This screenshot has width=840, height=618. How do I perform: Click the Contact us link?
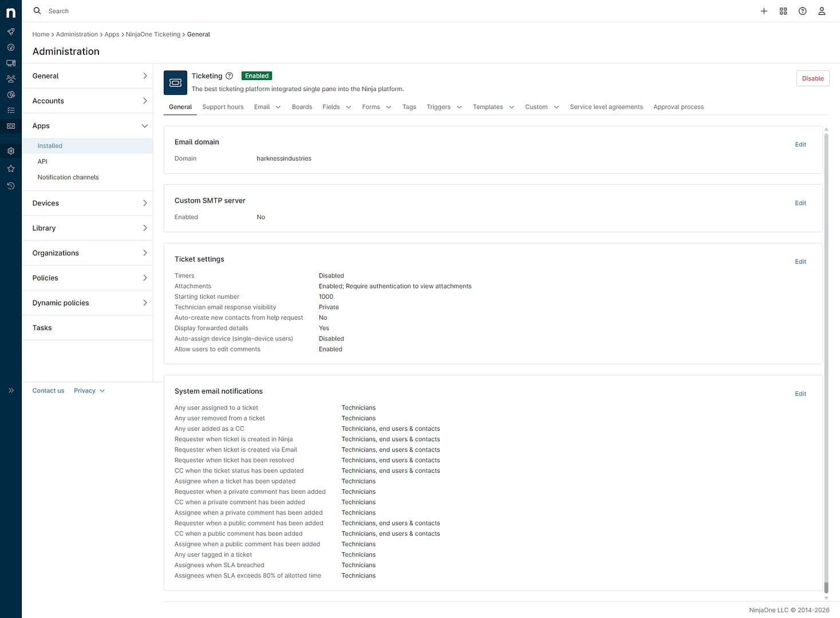(48, 391)
